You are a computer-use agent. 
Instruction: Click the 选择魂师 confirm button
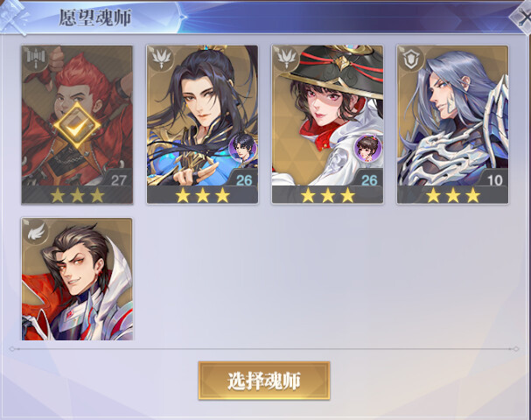[264, 381]
